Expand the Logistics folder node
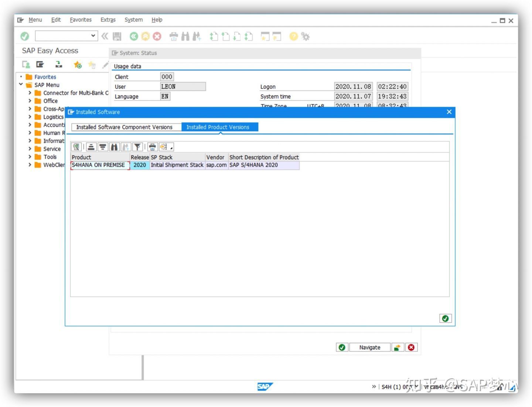Screen dimensions: 532x407 click(x=30, y=117)
